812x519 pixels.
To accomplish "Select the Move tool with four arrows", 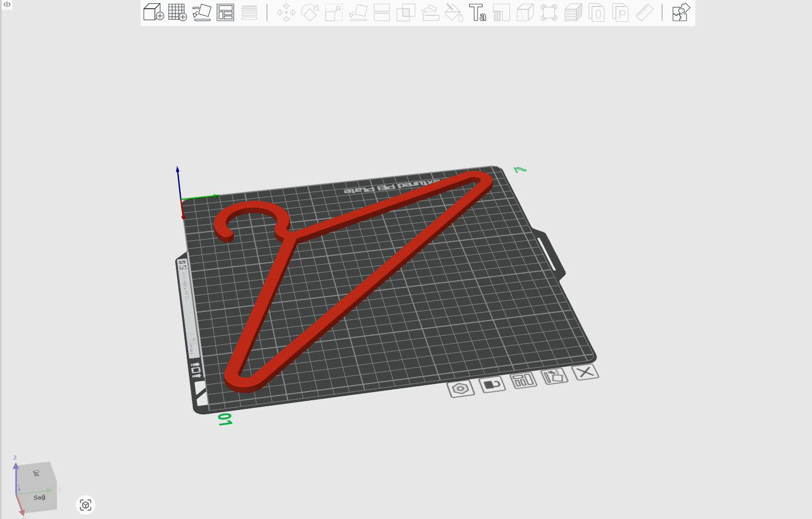I will (x=286, y=12).
